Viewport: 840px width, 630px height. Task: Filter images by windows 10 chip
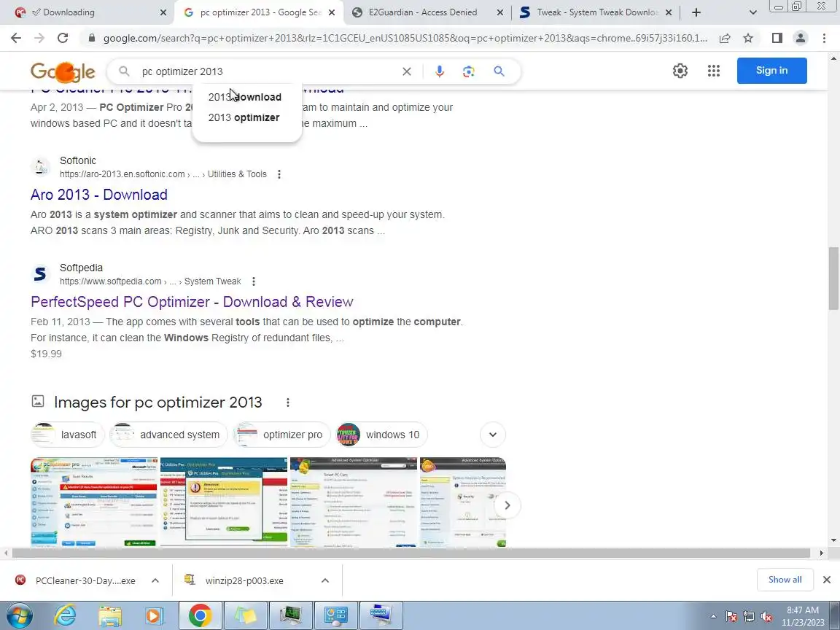coord(381,435)
